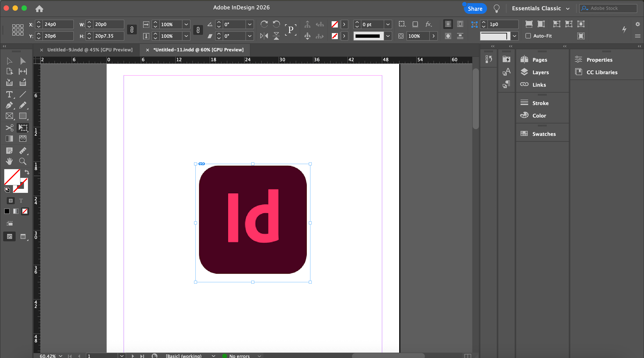Open the zoom level dropdown in status bar

click(x=61, y=356)
